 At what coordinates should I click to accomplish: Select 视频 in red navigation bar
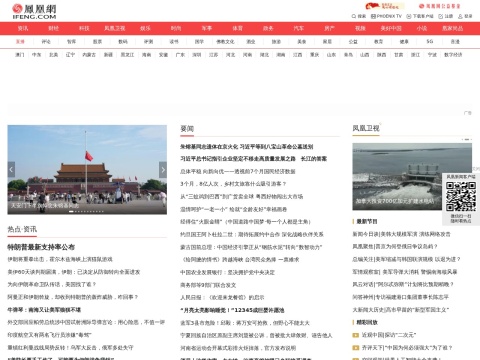[x=360, y=28]
